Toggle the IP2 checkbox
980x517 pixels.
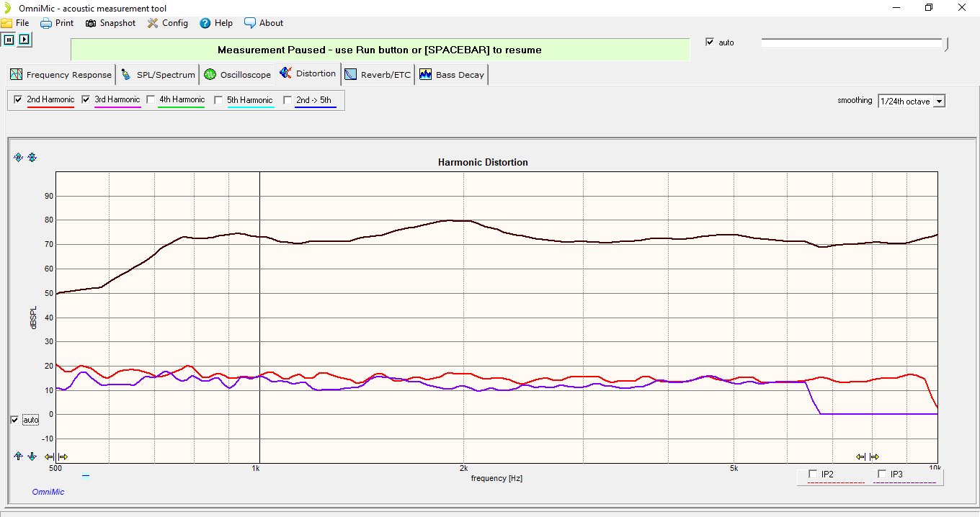pos(814,474)
